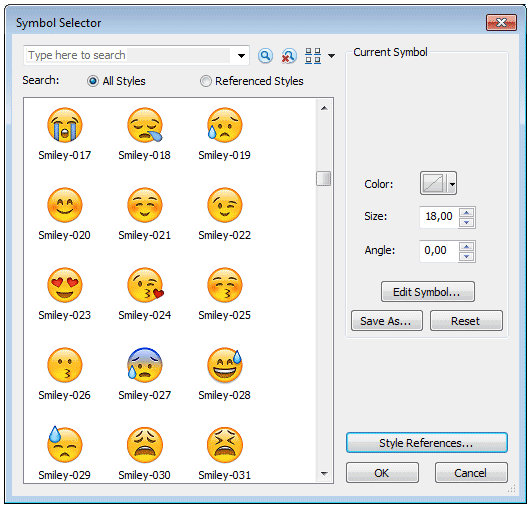Increase the Angle with up arrow
Viewport: 530px width, 506px height.
[467, 246]
